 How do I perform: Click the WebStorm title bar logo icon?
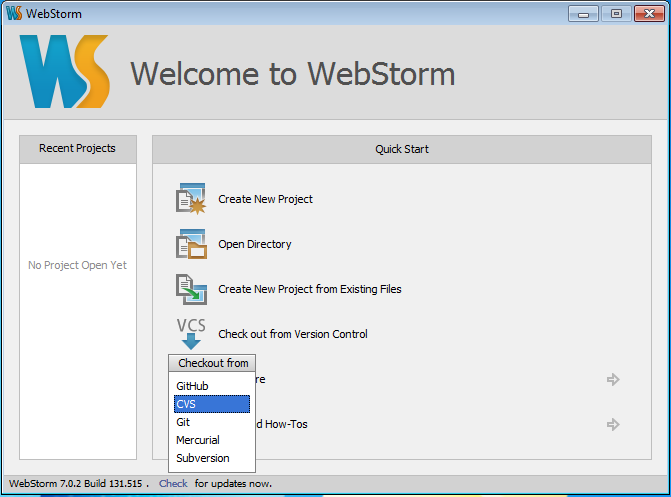14,13
